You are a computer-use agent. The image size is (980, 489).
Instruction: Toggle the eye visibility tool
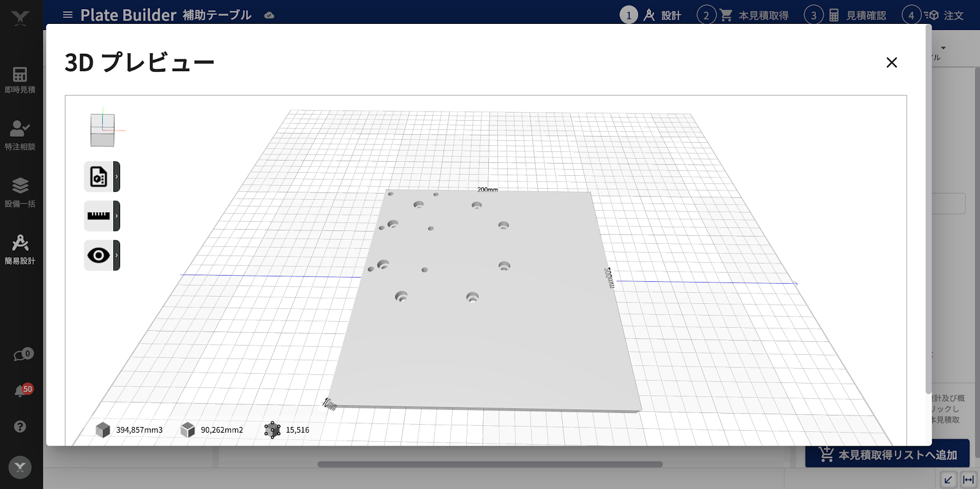[x=99, y=255]
